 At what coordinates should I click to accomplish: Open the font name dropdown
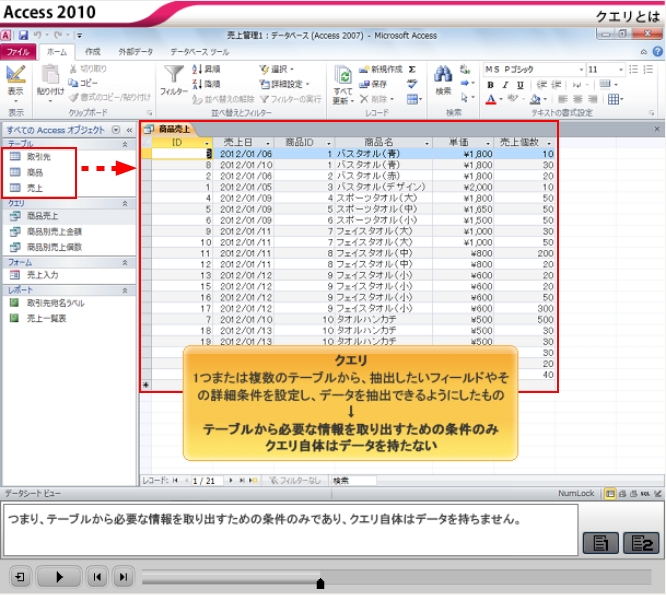[581, 69]
